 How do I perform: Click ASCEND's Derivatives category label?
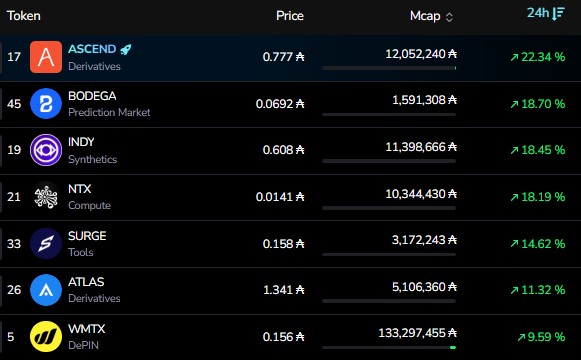[x=94, y=67]
